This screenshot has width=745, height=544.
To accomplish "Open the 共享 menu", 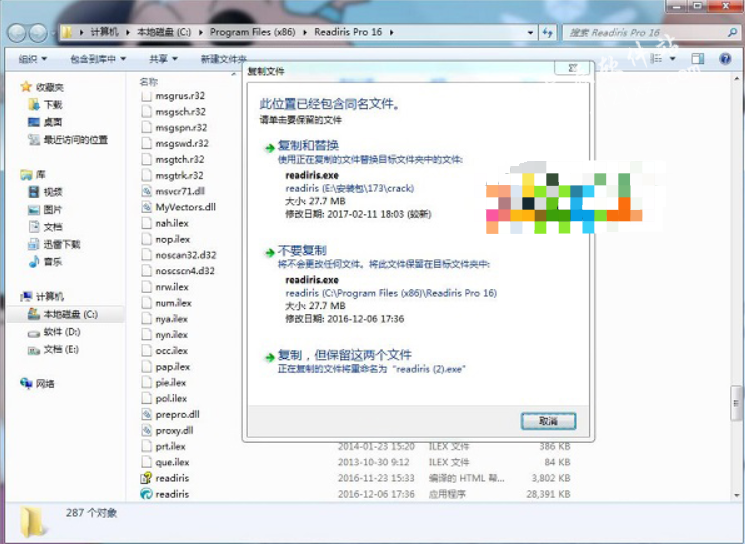I will (163, 59).
